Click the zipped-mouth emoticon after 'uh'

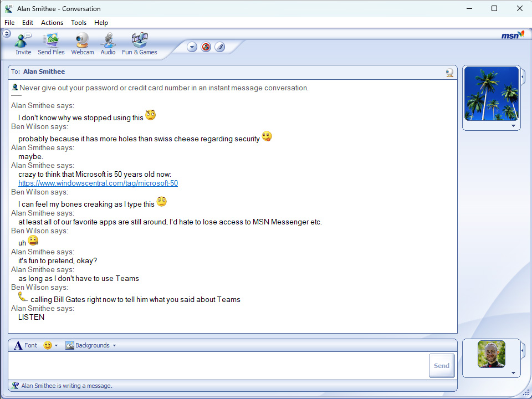pyautogui.click(x=33, y=240)
